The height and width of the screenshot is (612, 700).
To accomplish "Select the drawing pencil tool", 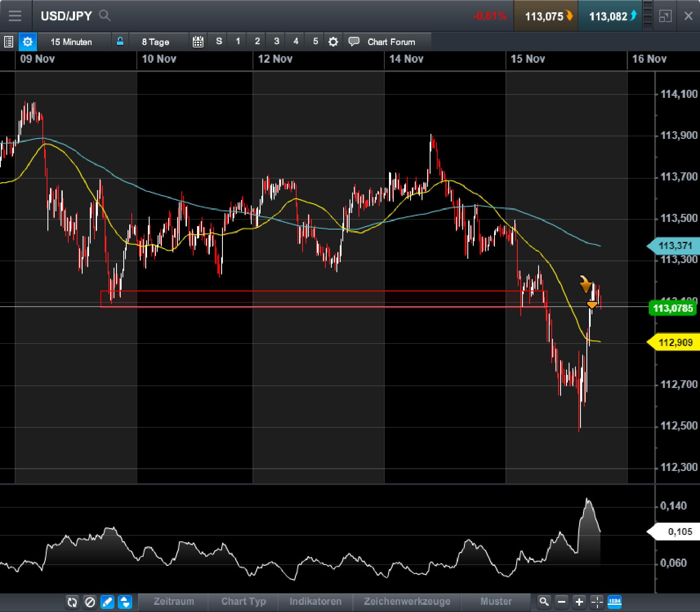I will click(108, 601).
